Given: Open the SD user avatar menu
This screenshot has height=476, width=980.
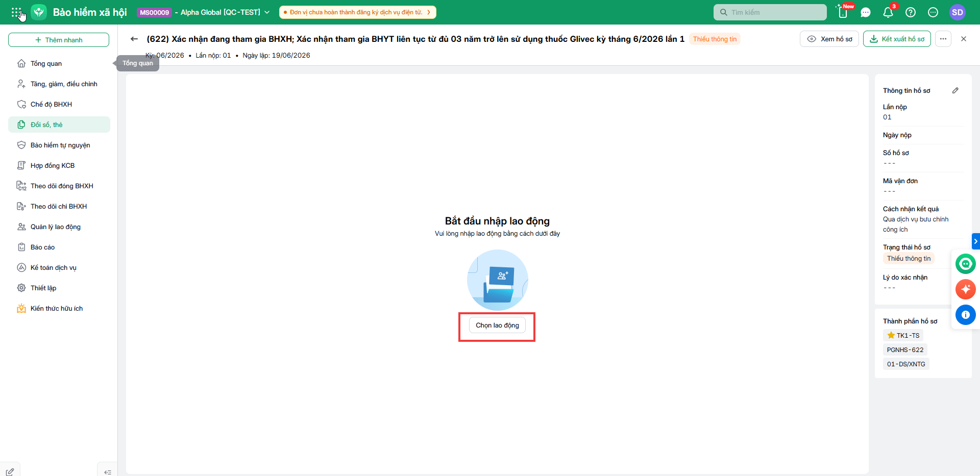Looking at the screenshot, I should point(958,12).
